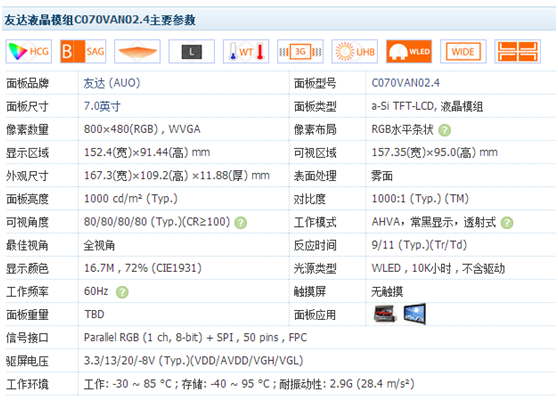The image size is (558, 402).
Task: Click the 面板型号 row label
Action: click(315, 83)
